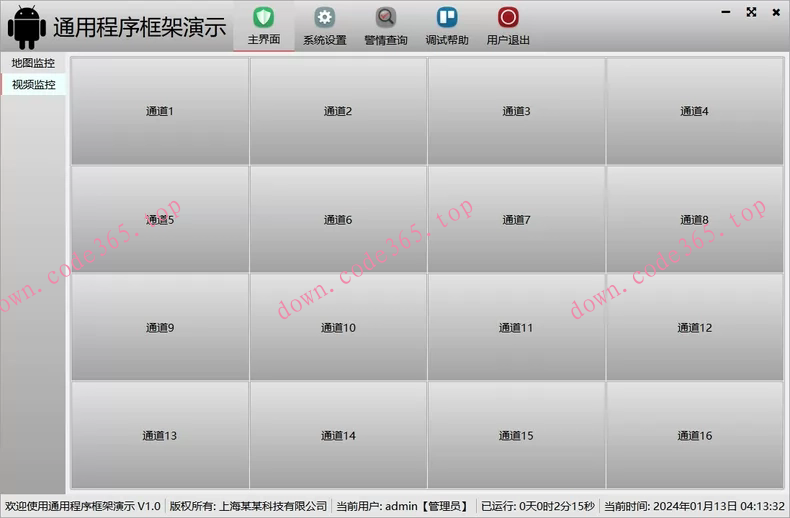The image size is (790, 518).
Task: Select video panel 通道6
Action: point(338,219)
